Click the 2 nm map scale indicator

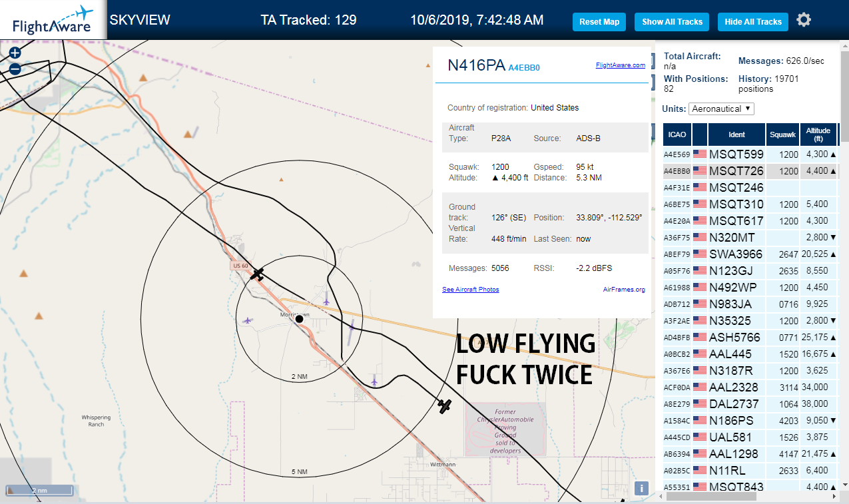(x=39, y=490)
